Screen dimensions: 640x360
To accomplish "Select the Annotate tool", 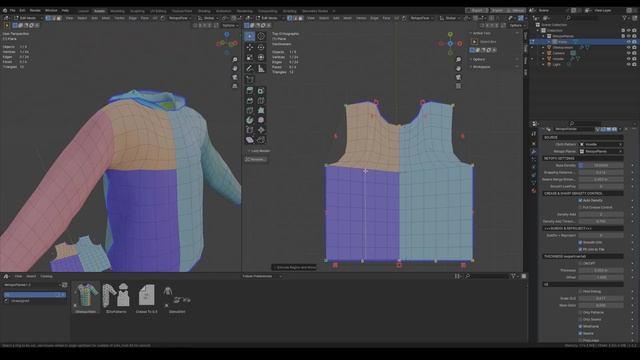I will click(x=250, y=69).
